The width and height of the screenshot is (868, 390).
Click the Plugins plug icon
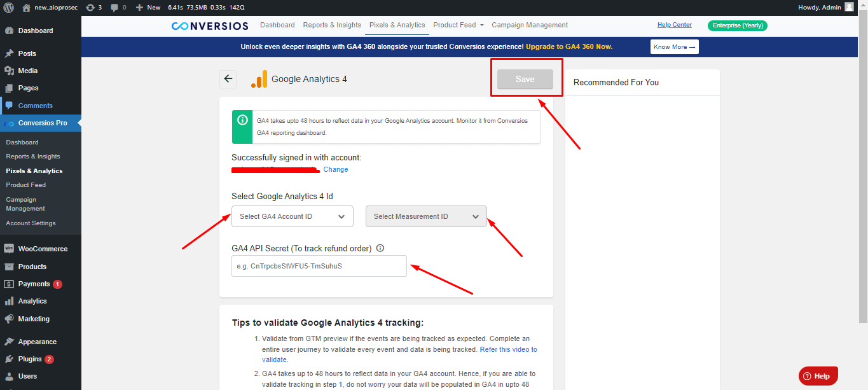(x=9, y=359)
